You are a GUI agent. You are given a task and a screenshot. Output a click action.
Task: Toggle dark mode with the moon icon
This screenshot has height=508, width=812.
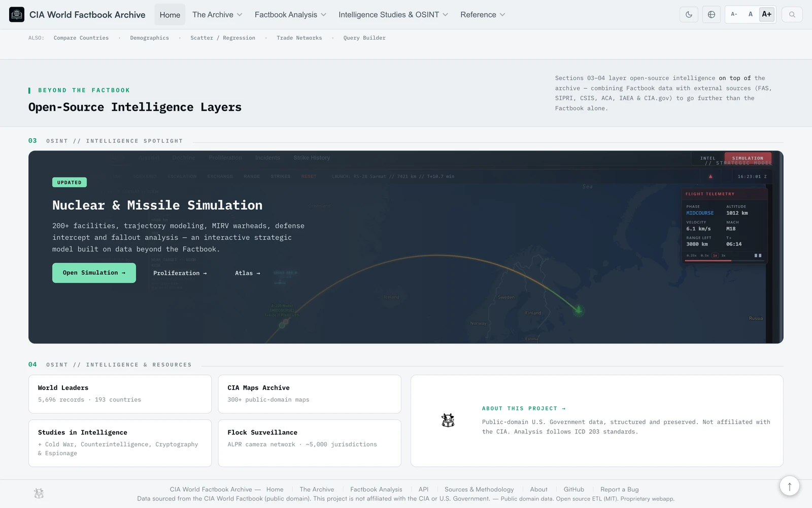(x=689, y=14)
